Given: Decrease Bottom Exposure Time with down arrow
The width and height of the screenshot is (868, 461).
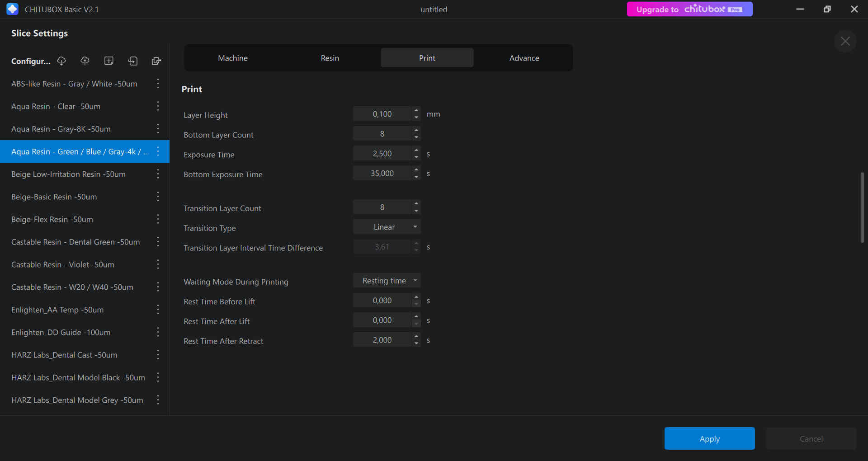Looking at the screenshot, I should [416, 177].
